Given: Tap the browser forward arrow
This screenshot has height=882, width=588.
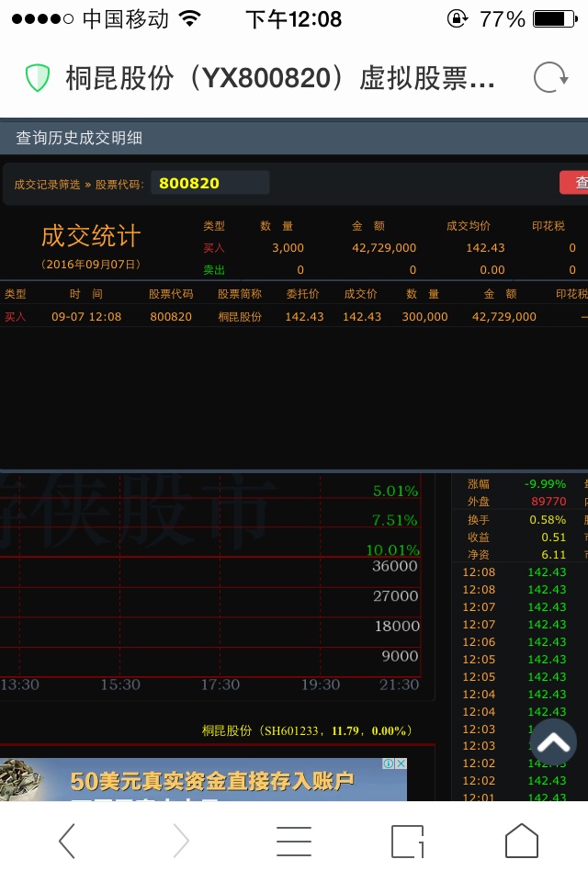Looking at the screenshot, I should coord(181,841).
